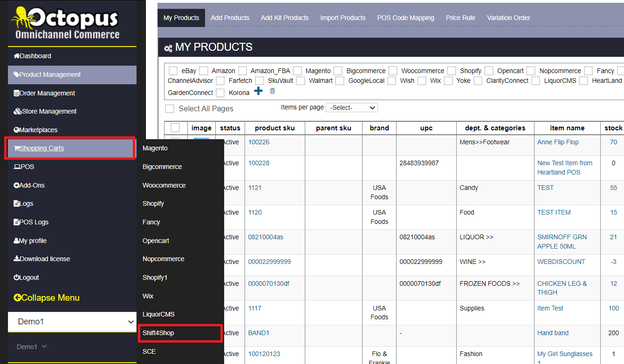624x364 pixels.
Task: Click the Download license icon entry
Action: pyautogui.click(x=17, y=259)
